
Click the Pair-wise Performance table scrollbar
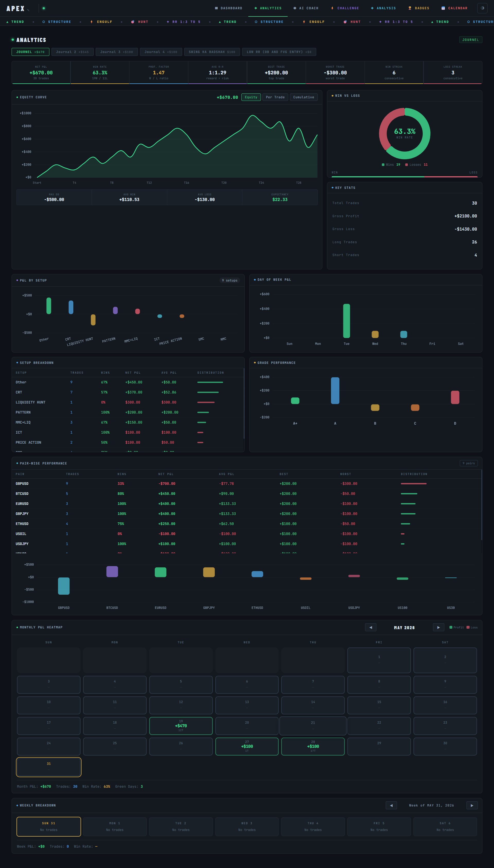(481, 505)
